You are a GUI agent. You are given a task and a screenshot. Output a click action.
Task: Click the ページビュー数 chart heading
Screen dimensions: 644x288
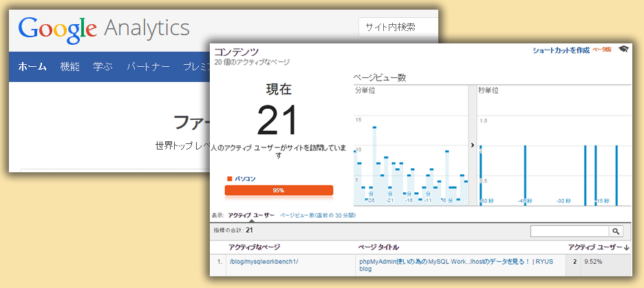[x=380, y=78]
